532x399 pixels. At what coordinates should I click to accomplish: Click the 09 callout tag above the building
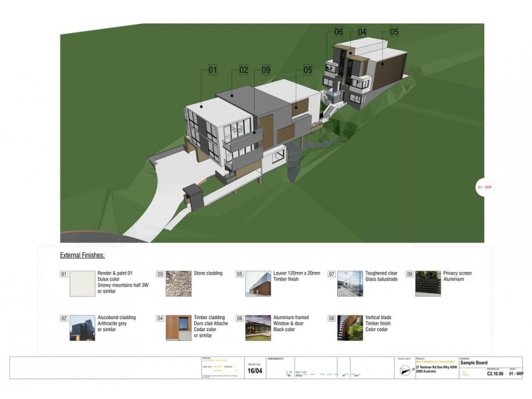[266, 70]
